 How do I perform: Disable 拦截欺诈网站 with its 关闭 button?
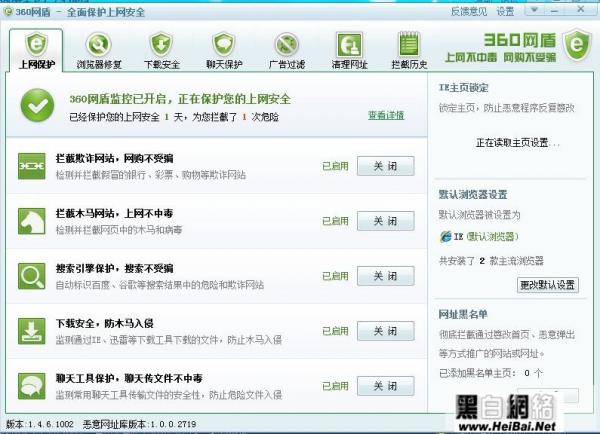click(385, 166)
